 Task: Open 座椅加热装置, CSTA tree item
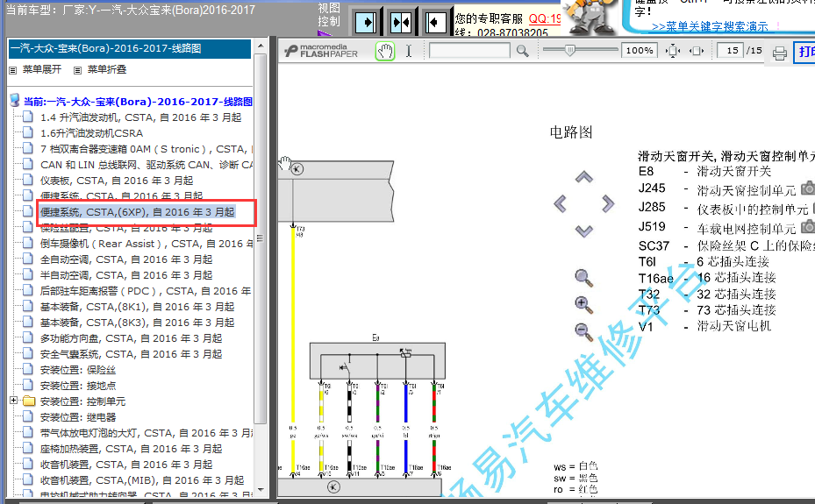tap(131, 449)
